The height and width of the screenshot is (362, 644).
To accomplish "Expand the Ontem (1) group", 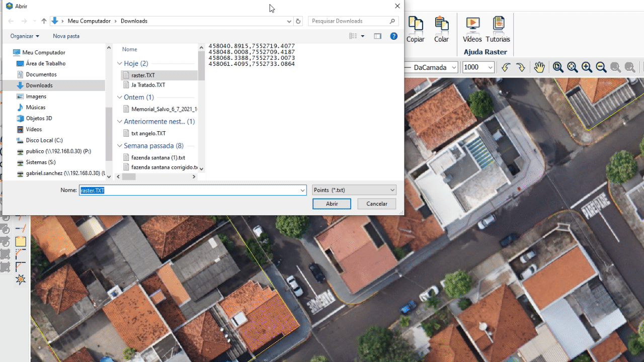I will click(x=120, y=97).
